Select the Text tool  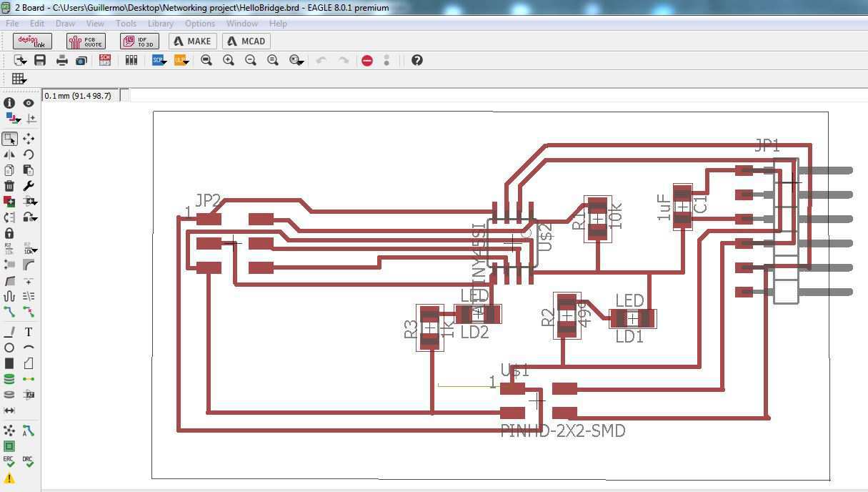(x=29, y=332)
